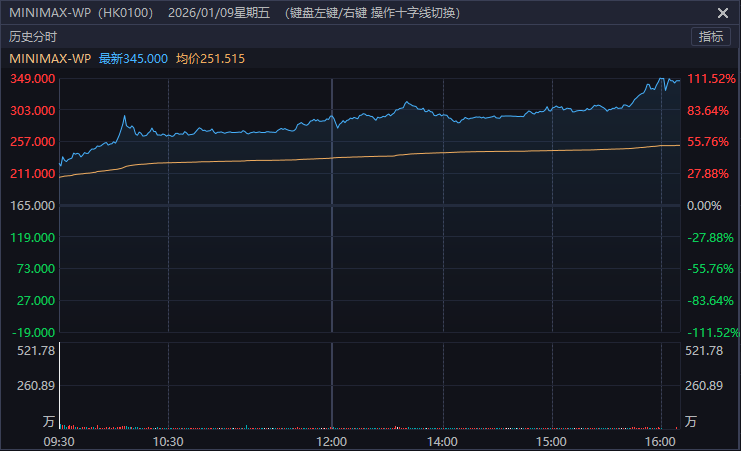Click the 165.000 baseline price label

click(x=32, y=206)
